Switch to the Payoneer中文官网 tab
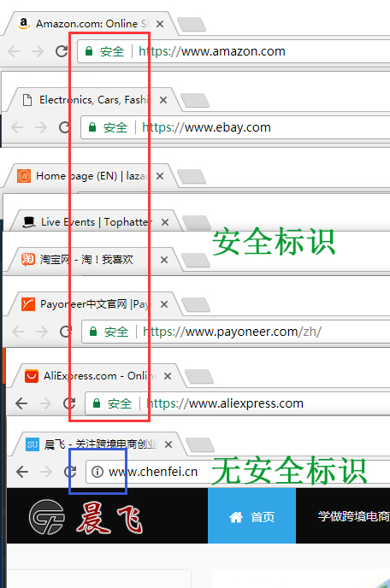This screenshot has height=588, width=390. click(x=94, y=303)
